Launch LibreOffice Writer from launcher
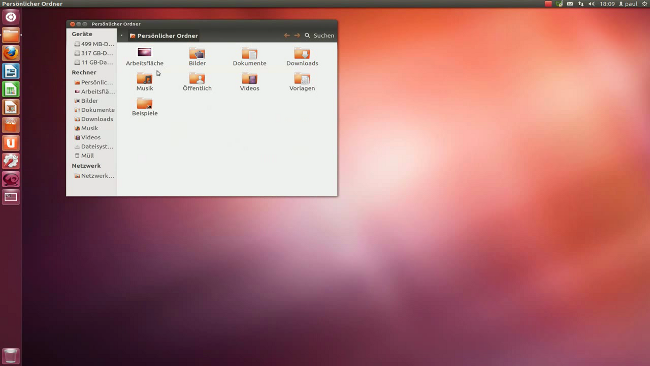 coord(11,71)
